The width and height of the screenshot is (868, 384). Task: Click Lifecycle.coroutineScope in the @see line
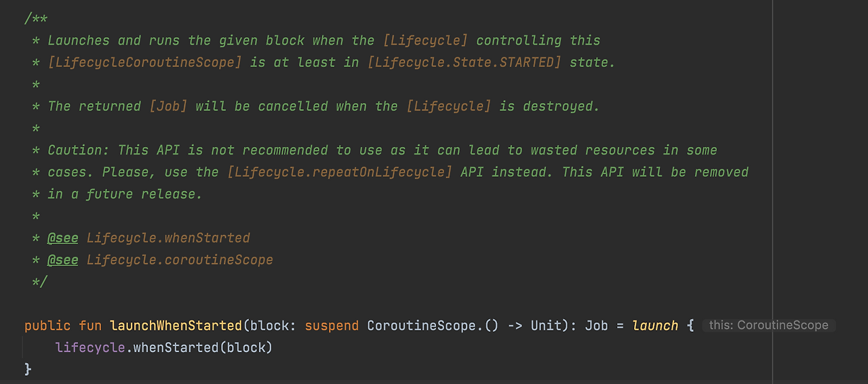[180, 260]
